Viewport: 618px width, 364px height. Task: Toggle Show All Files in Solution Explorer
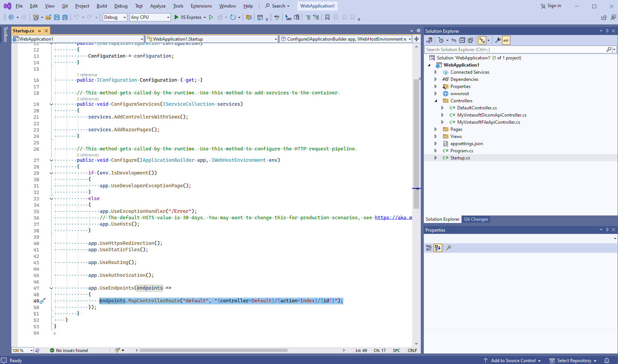pos(470,40)
